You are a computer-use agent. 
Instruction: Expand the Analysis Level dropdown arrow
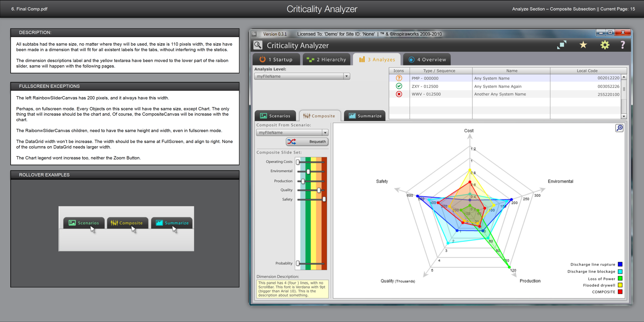point(347,76)
